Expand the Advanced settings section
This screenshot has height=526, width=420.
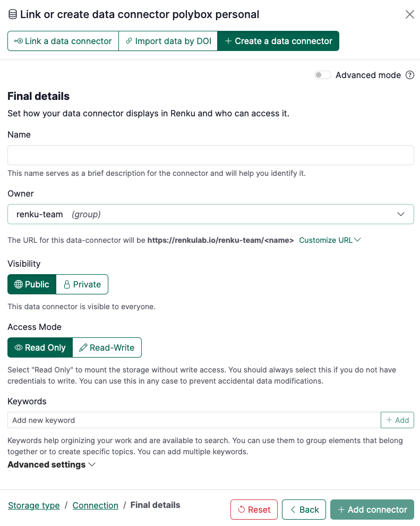coord(52,464)
